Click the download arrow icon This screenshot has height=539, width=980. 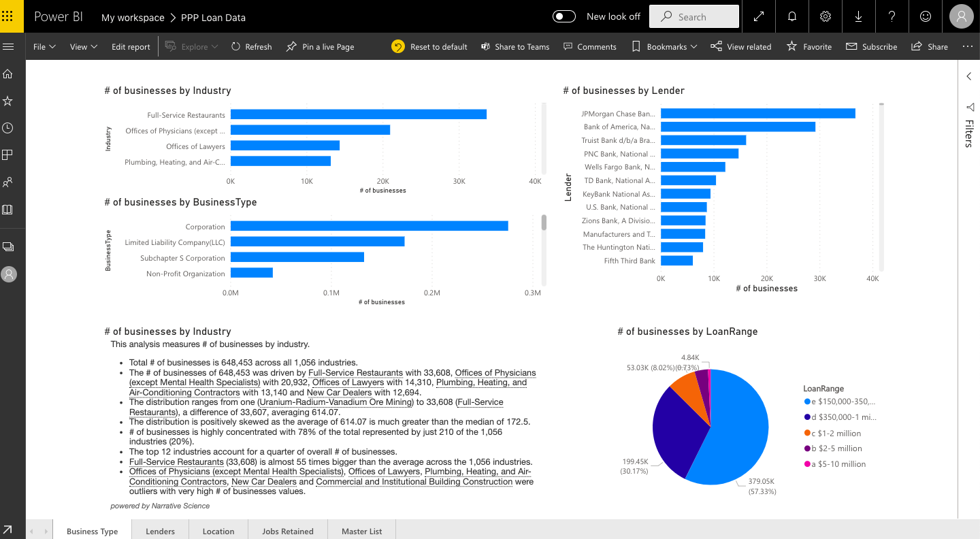click(859, 16)
